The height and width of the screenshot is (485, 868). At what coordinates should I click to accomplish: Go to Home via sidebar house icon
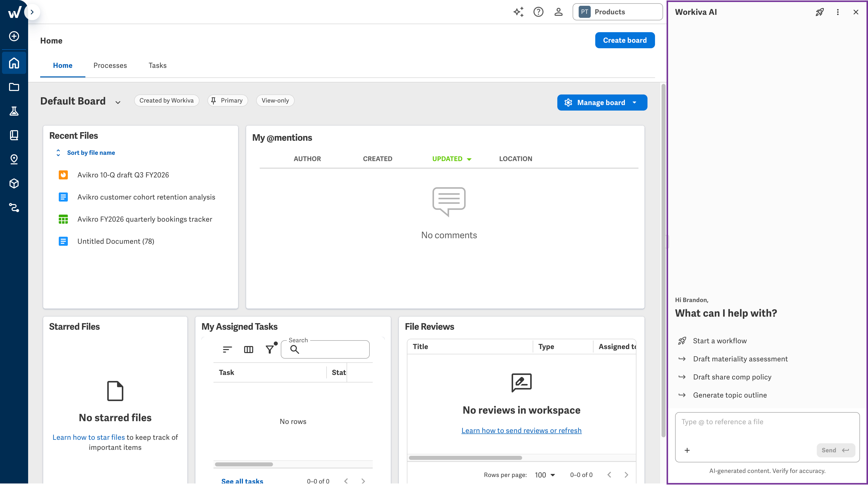click(x=14, y=63)
